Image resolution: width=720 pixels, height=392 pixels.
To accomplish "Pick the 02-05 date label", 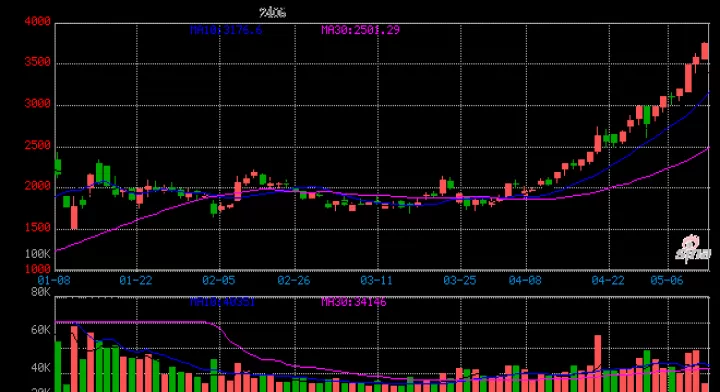I will (219, 280).
